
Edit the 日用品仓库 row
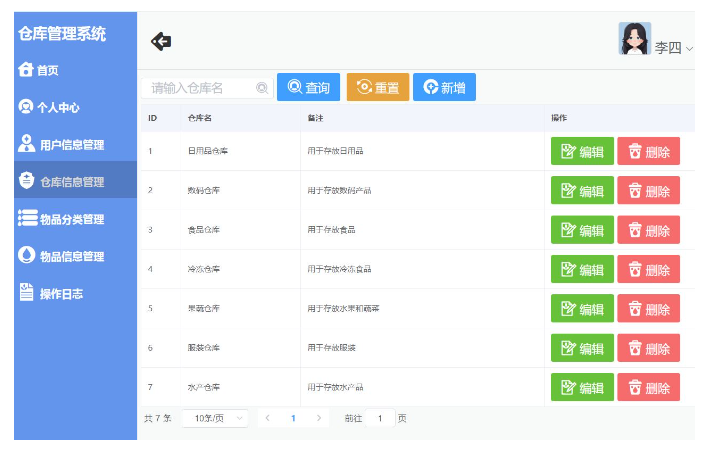click(582, 151)
